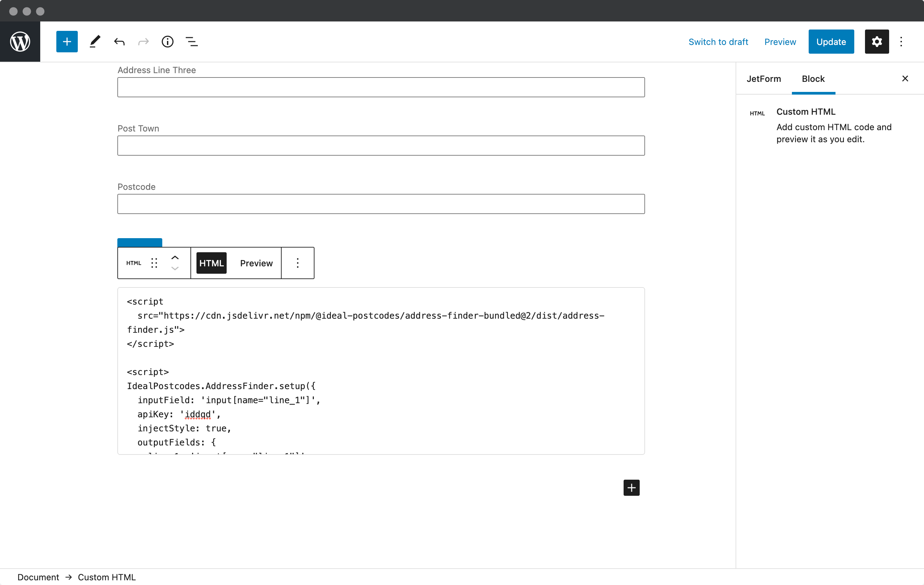924x585 pixels.
Task: Click the WordPress logo in the corner
Action: pyautogui.click(x=20, y=42)
